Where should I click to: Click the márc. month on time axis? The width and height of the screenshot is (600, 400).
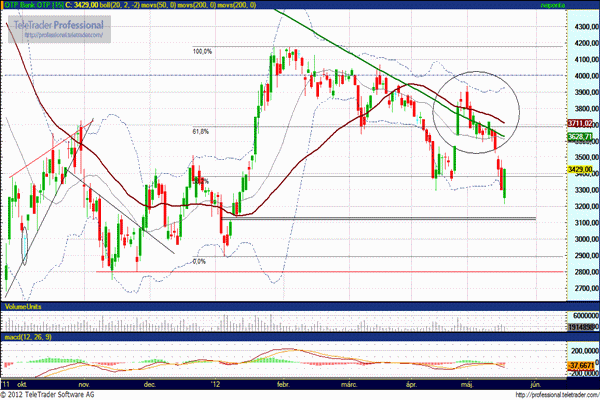pos(349,384)
